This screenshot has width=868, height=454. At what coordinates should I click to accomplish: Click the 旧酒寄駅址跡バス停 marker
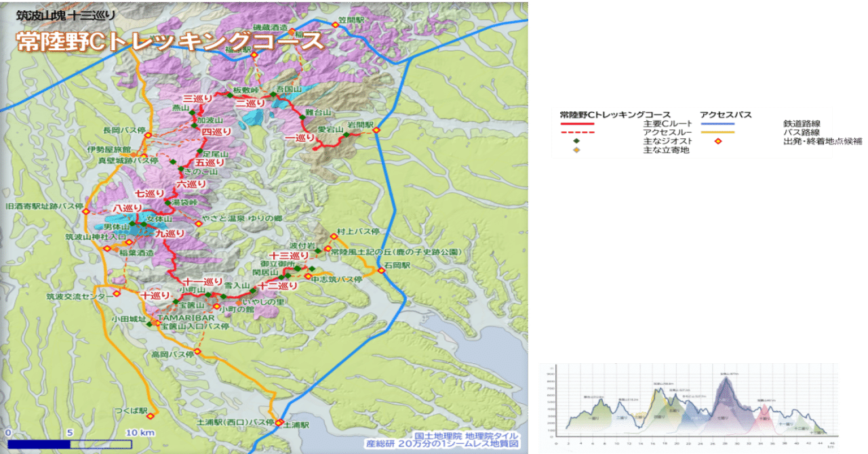(x=85, y=211)
